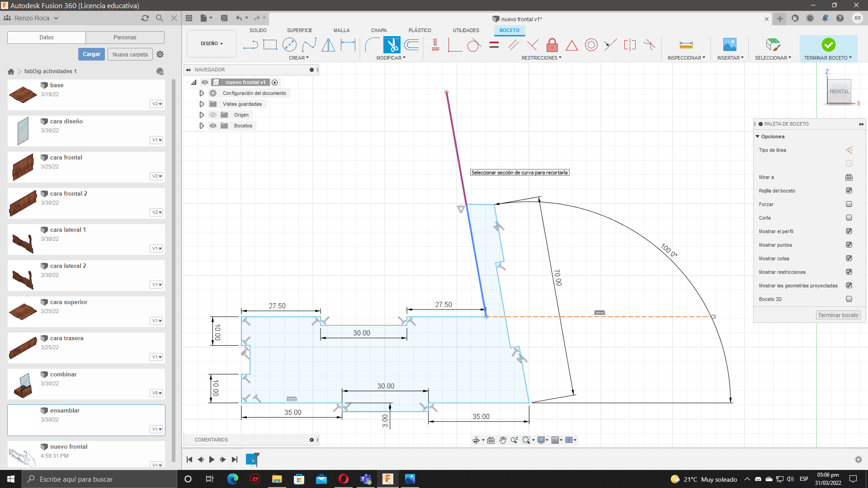The height and width of the screenshot is (488, 868).
Task: Select the Circle sketch tool
Action: 289,45
